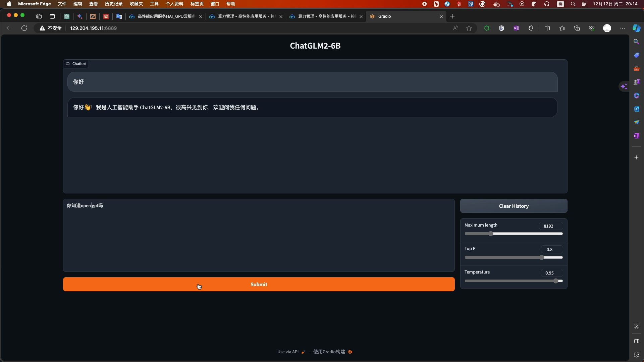
Task: Click the tab actions menu icon
Action: (52, 16)
